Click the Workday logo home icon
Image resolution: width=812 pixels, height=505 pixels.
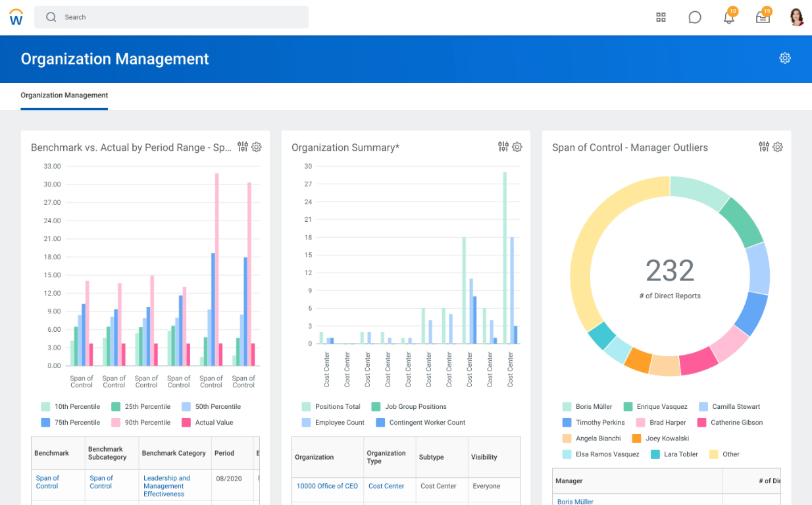pyautogui.click(x=16, y=17)
